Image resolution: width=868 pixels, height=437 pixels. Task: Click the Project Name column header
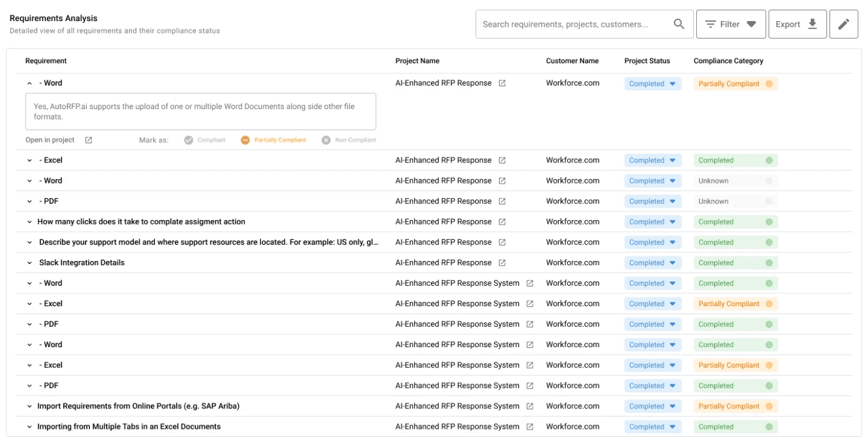point(417,61)
